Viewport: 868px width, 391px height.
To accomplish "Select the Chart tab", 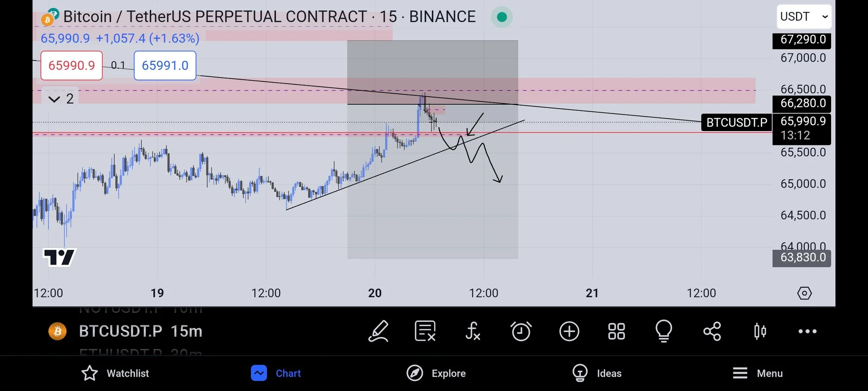I will pyautogui.click(x=276, y=373).
